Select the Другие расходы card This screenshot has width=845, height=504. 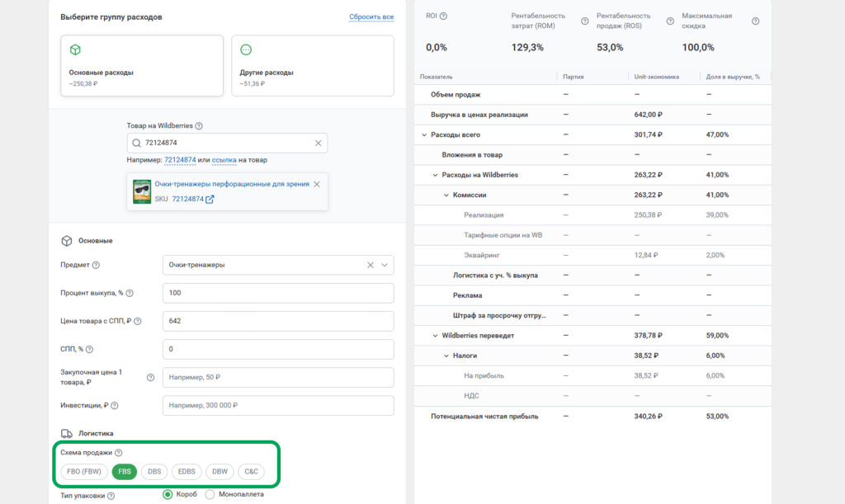click(x=313, y=66)
